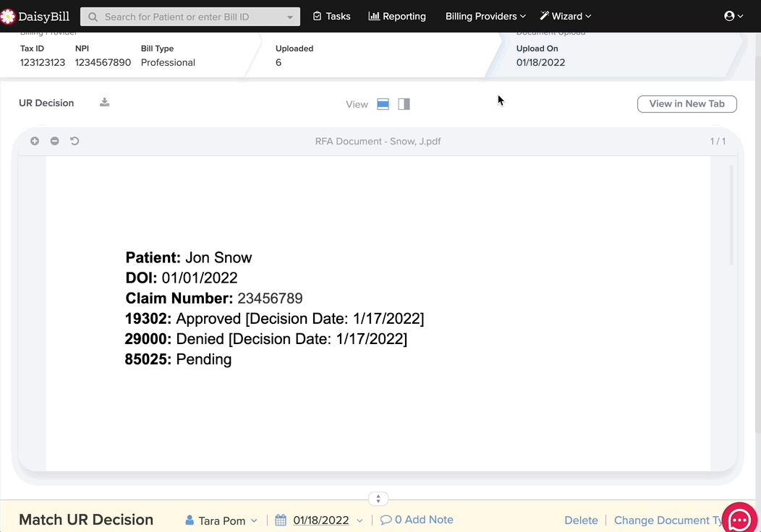The height and width of the screenshot is (532, 761).
Task: Zoom in on the PDF document
Action: (35, 141)
